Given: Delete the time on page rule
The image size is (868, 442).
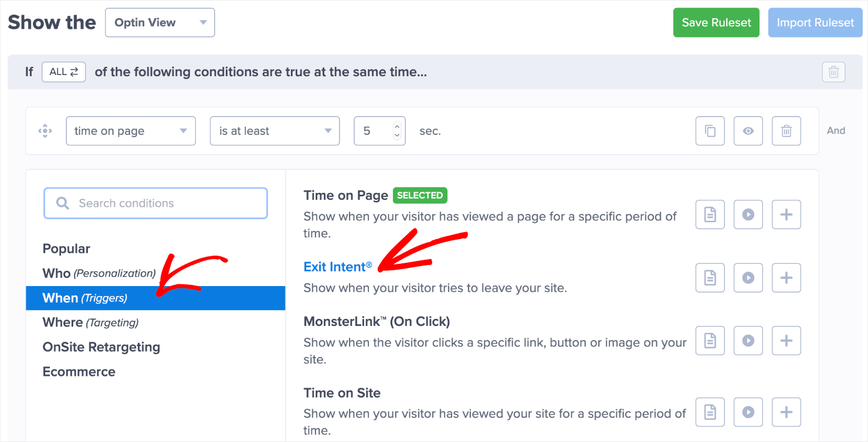Looking at the screenshot, I should tap(786, 131).
